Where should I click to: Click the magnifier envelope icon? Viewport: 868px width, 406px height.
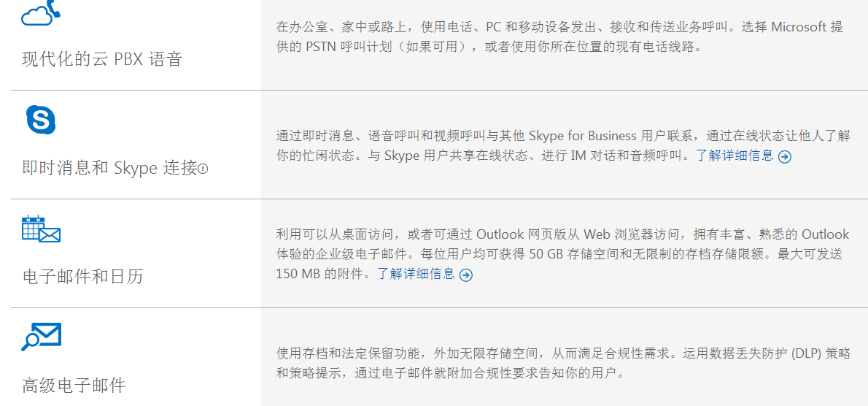41,337
